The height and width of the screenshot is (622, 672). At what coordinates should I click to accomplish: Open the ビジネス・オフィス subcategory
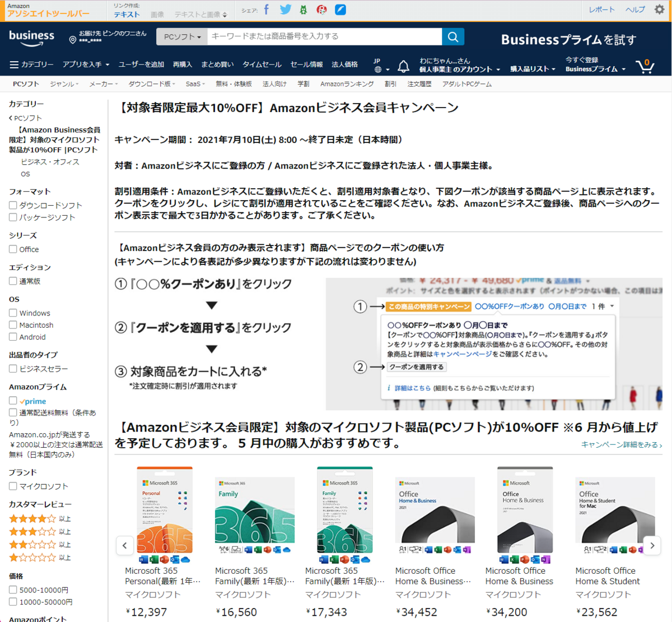point(50,161)
